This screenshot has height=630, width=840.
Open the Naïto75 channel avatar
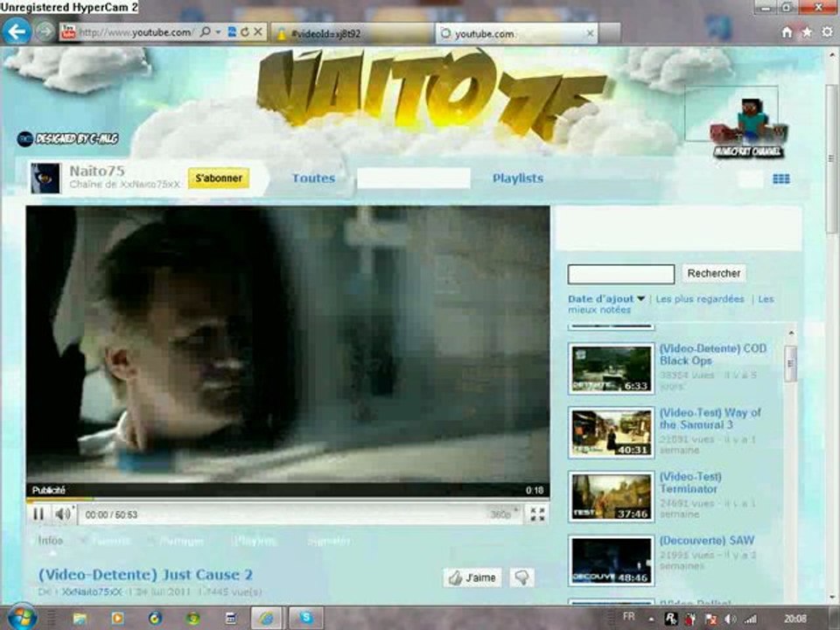point(45,178)
